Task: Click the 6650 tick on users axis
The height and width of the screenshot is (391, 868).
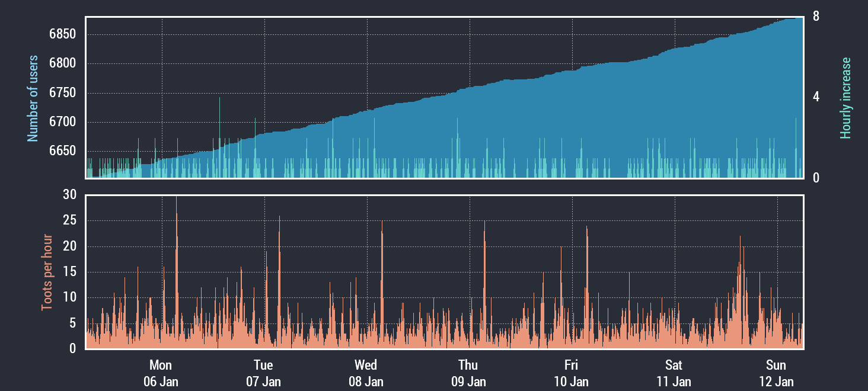Action: point(62,151)
